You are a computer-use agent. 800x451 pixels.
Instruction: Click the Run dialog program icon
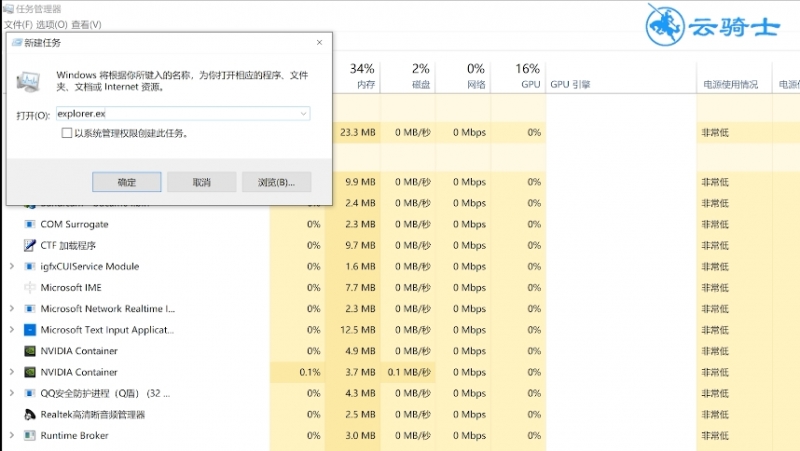29,81
